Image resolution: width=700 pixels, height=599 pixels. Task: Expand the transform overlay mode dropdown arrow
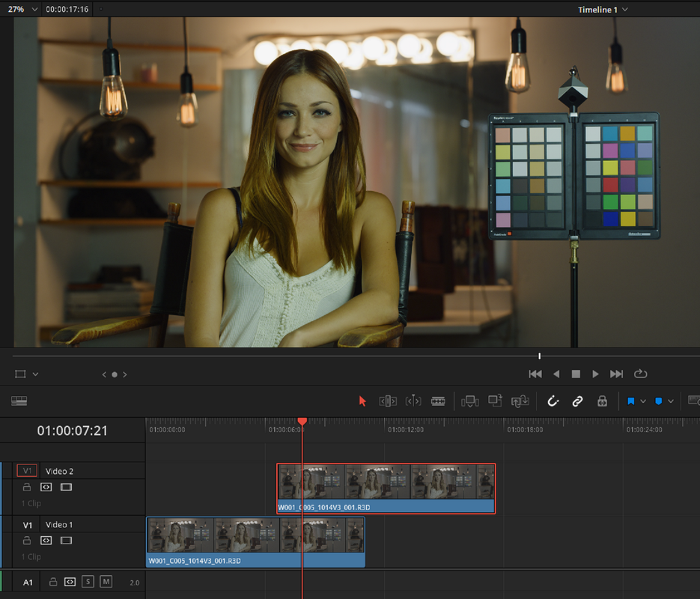(x=35, y=374)
